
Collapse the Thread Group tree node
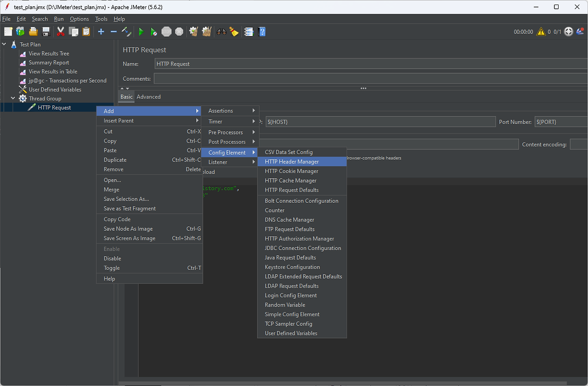tap(13, 99)
